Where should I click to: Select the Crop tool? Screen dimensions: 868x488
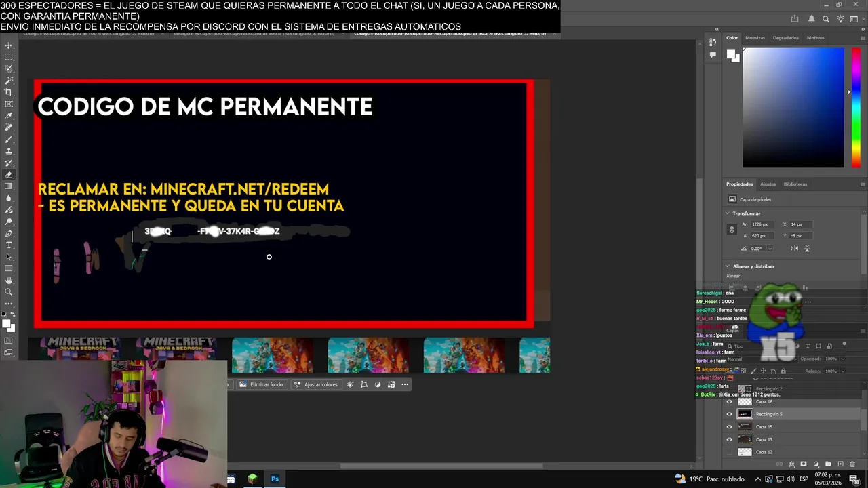click(x=9, y=92)
